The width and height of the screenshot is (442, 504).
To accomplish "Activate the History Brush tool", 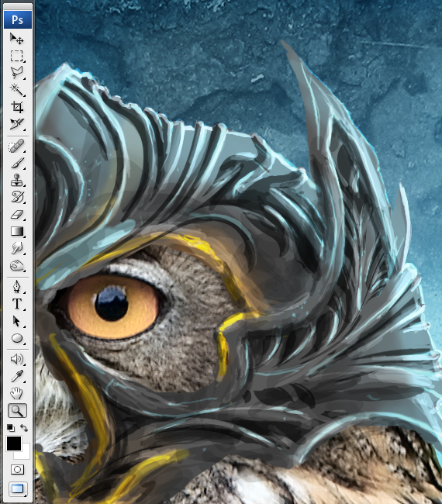I will 17,197.
